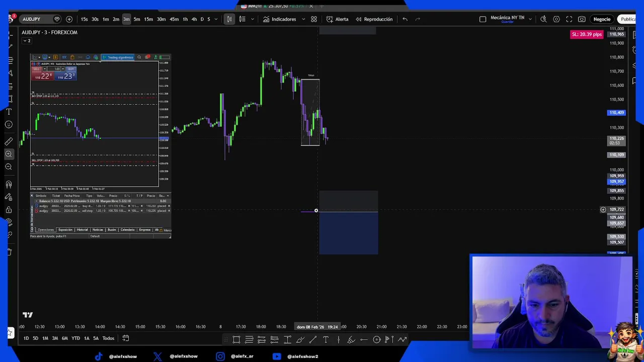Toggle the layout save checkbox square
This screenshot has height=362, width=644.
pyautogui.click(x=482, y=19)
